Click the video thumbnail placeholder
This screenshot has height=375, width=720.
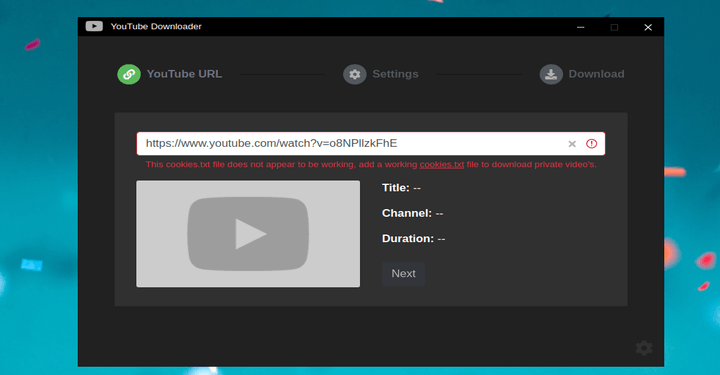248,234
